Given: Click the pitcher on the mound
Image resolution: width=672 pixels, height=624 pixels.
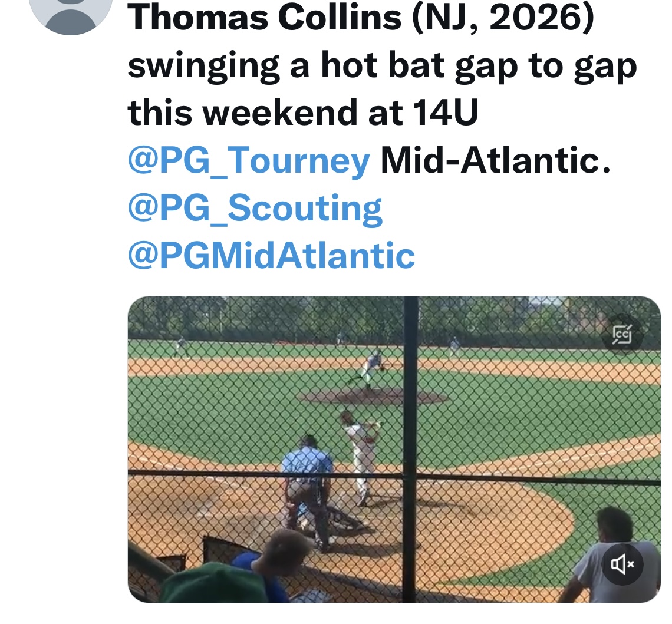Looking at the screenshot, I should pos(368,368).
